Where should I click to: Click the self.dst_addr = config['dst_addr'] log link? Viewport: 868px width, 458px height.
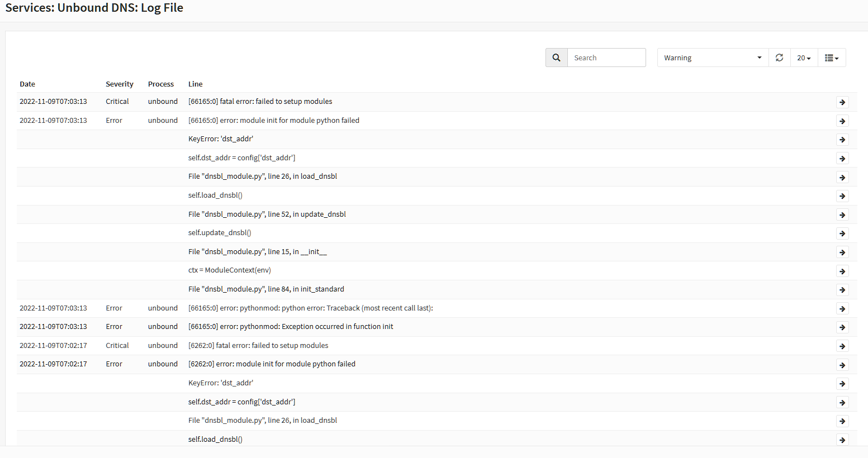(x=241, y=158)
